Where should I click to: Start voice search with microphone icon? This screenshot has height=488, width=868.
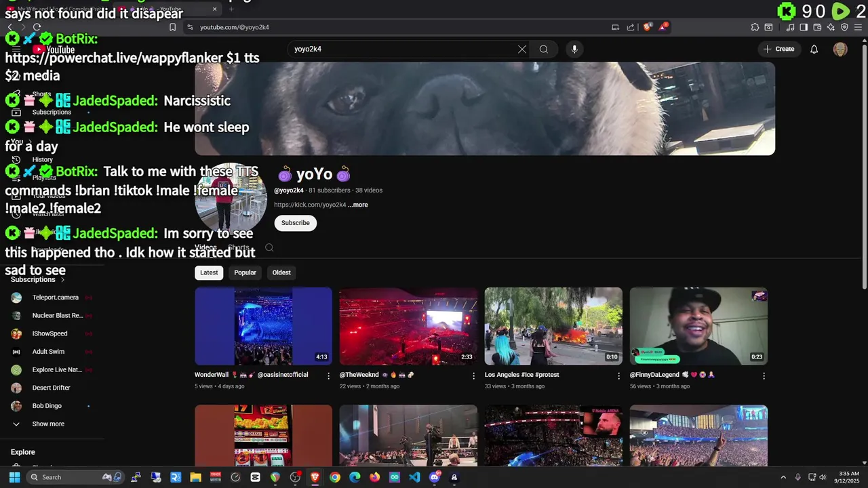click(x=574, y=49)
